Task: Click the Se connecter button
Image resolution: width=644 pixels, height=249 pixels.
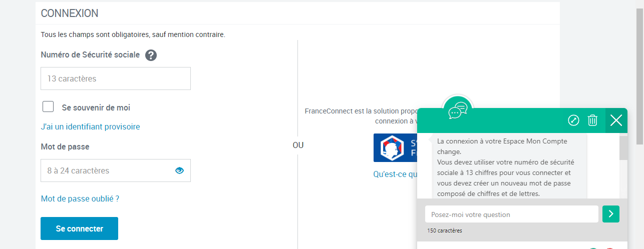Action: coord(79,228)
